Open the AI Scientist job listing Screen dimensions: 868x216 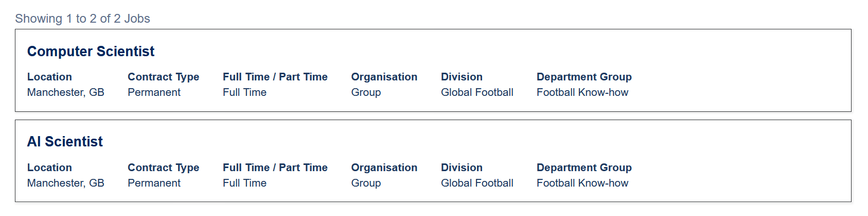(65, 142)
